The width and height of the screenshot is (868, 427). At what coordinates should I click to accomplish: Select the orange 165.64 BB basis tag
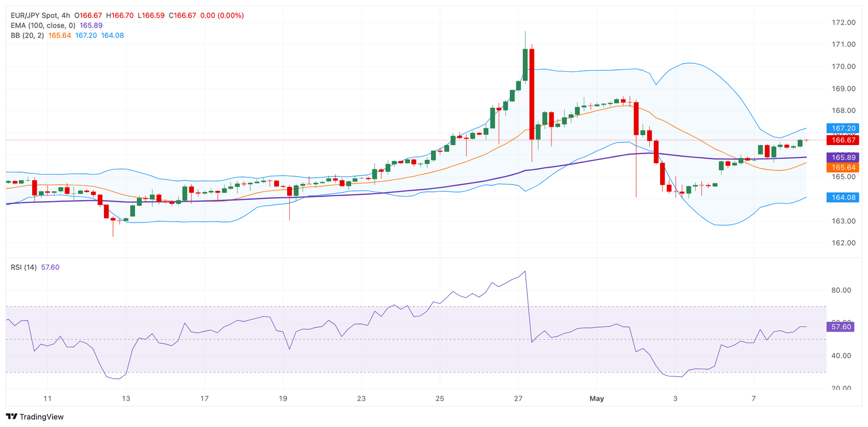(842, 167)
